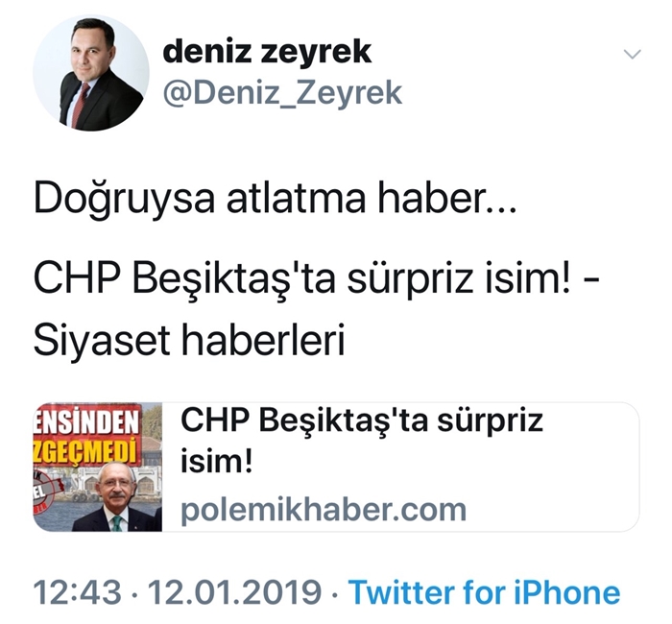Visit the polemikhaber.com domain link
The width and height of the screenshot is (672, 624).
324,510
